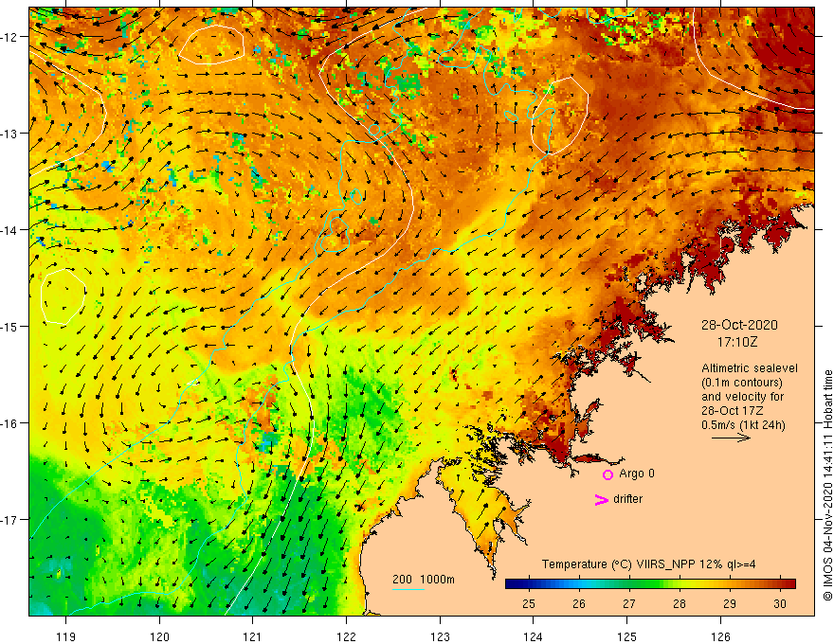
Task: Click the 25 value on temperature scale
Action: pos(528,603)
